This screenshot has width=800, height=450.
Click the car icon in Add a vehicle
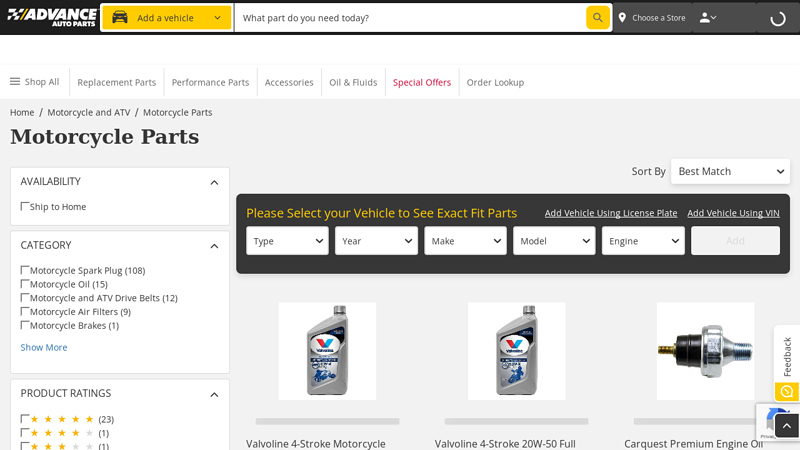pos(120,17)
